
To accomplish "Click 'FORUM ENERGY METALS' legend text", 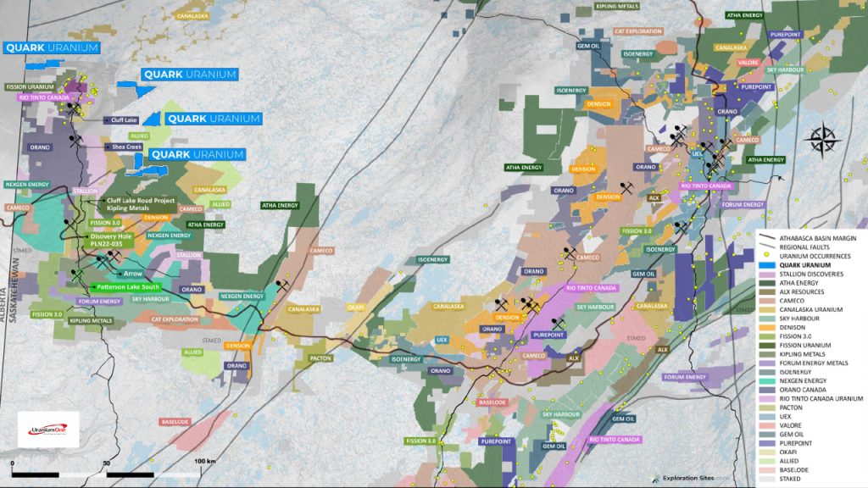I will tap(814, 363).
